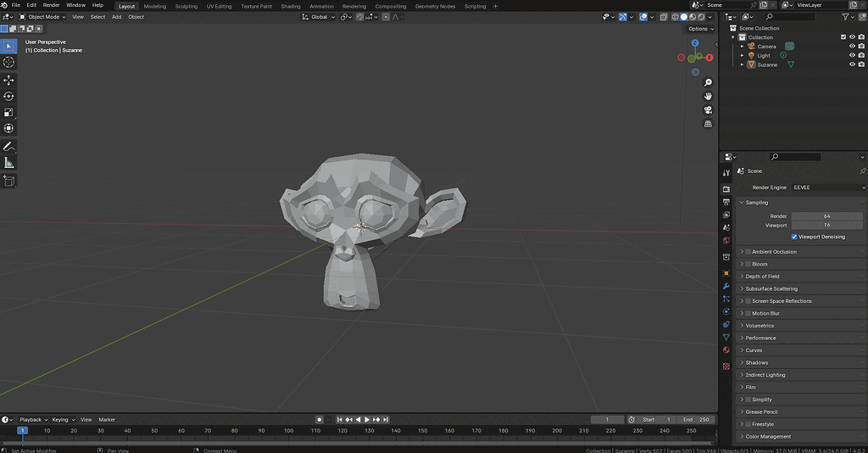This screenshot has height=453, width=868.
Task: Open Render Engine EEVEE dropdown
Action: [827, 187]
